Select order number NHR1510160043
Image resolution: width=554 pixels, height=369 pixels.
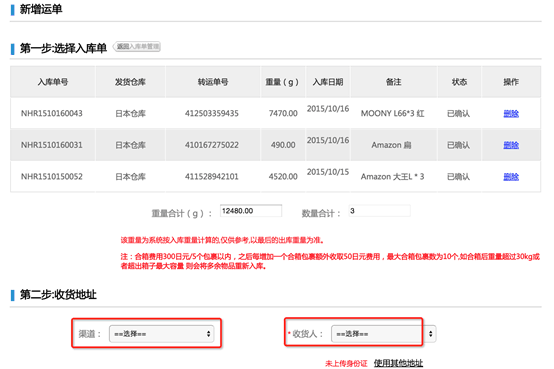pyautogui.click(x=52, y=113)
